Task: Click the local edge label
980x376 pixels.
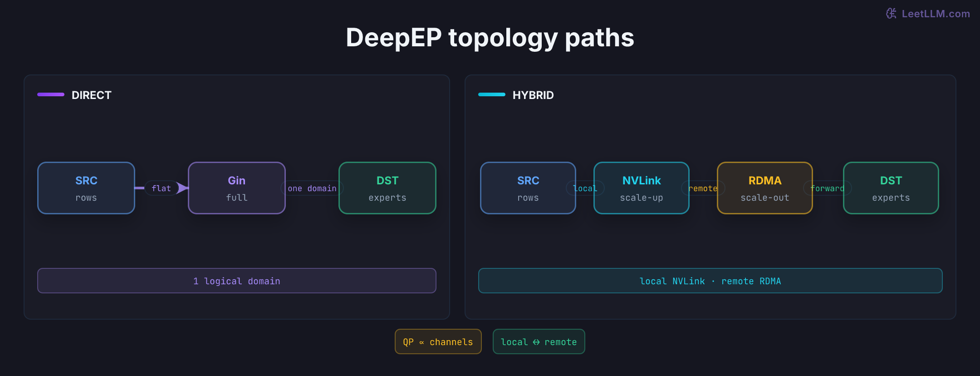Action: 585,188
